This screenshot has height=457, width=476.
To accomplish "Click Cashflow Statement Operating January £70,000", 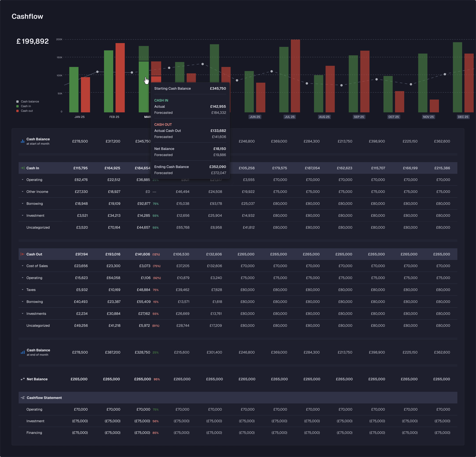I will coord(81,409).
